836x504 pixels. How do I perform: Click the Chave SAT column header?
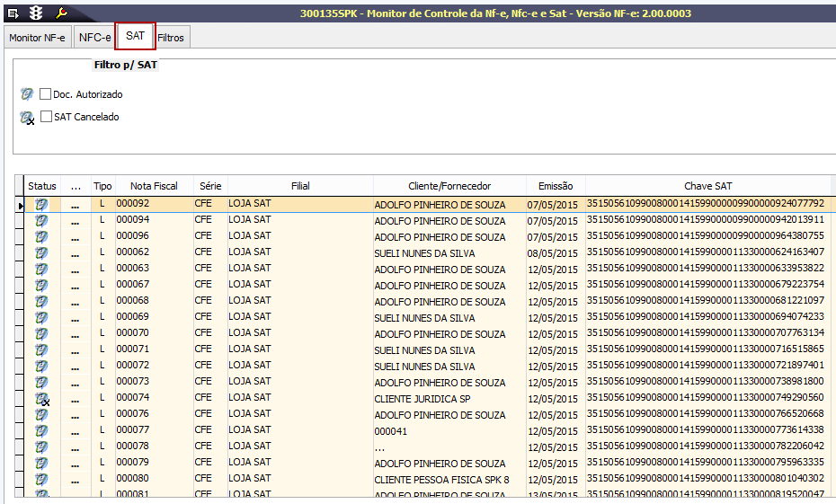click(707, 186)
